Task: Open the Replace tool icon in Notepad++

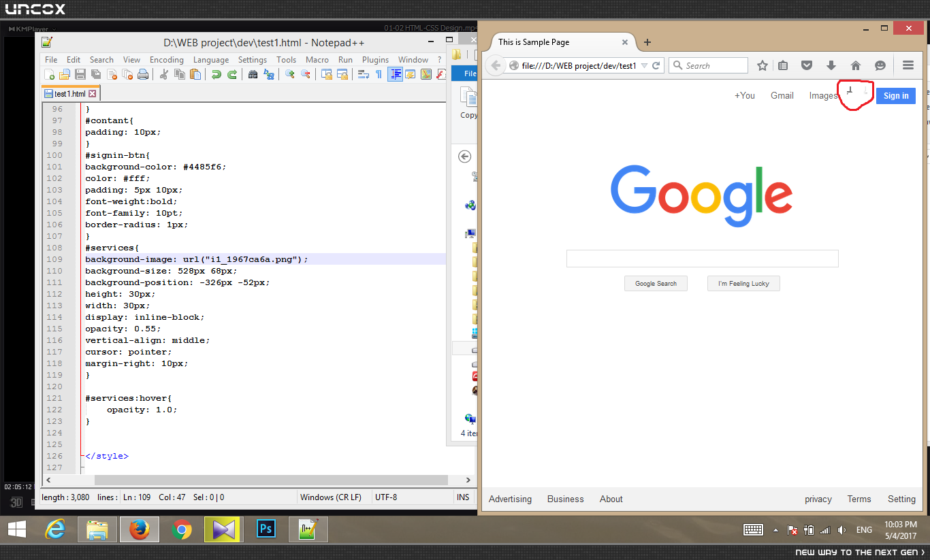Action: pos(269,75)
